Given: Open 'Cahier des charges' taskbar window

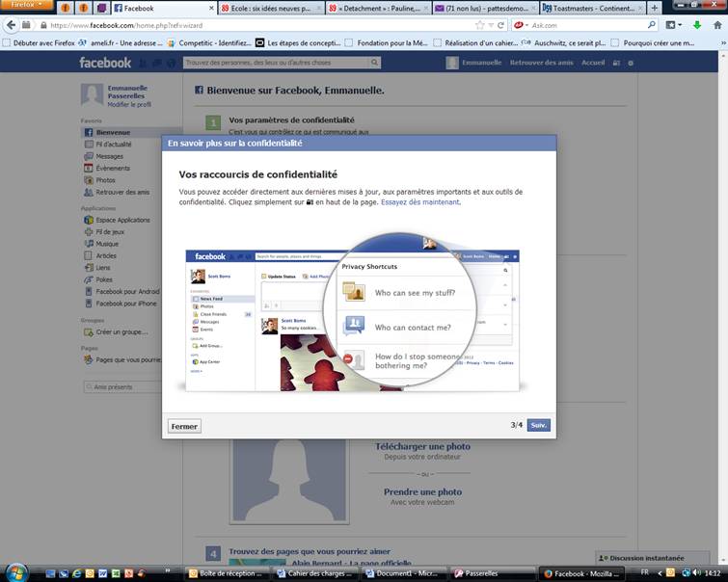Looking at the screenshot, I should click(x=314, y=573).
